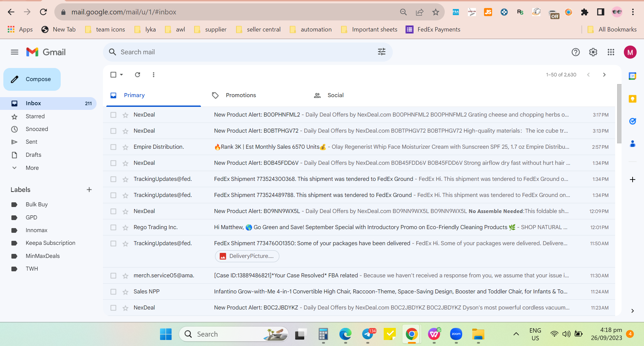Open the Sent folder

(32, 142)
